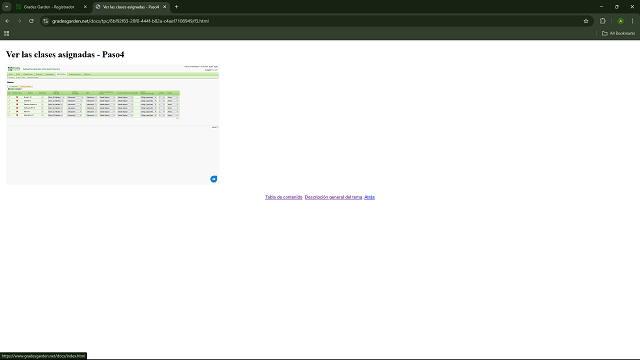Screen dimensions: 640x360
Task: Focus the address bar URL
Action: (x=131, y=21)
